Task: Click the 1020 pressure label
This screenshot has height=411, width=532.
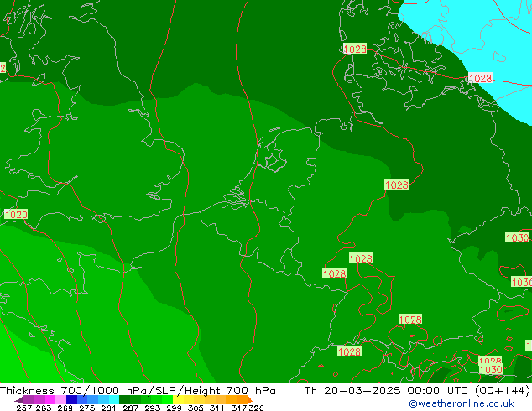Action: click(16, 215)
